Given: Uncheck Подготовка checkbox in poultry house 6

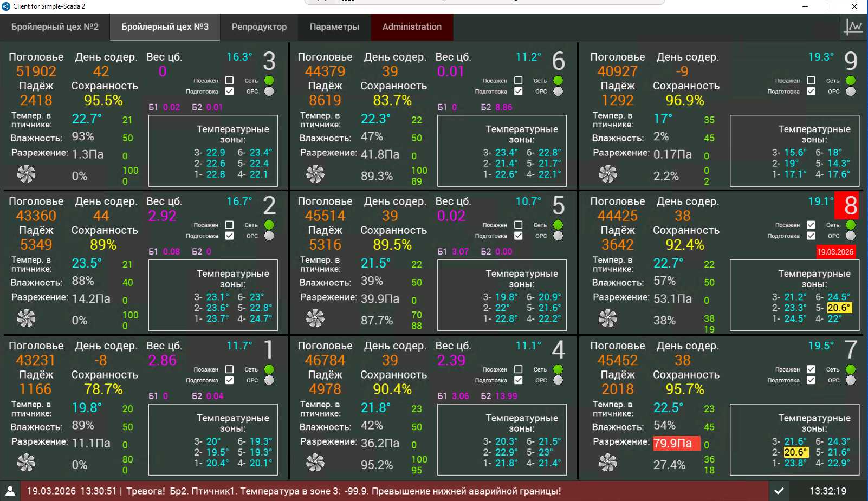Looking at the screenshot, I should [519, 91].
